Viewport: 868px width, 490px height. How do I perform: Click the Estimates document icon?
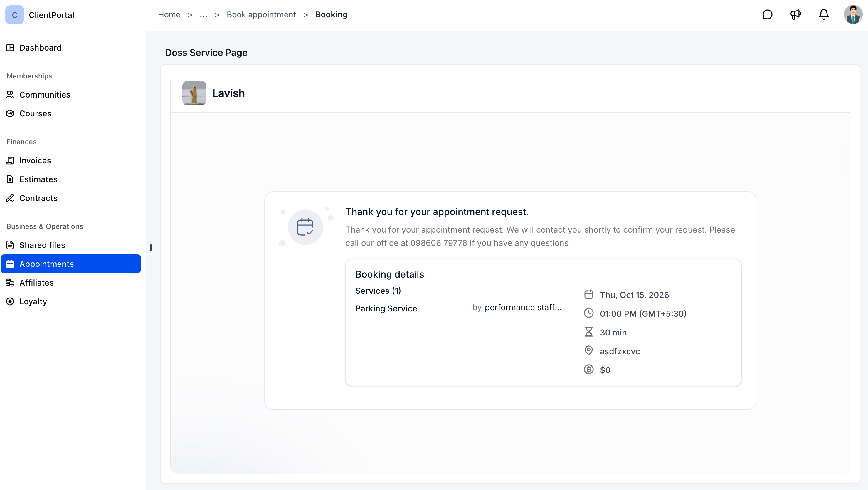(10, 179)
